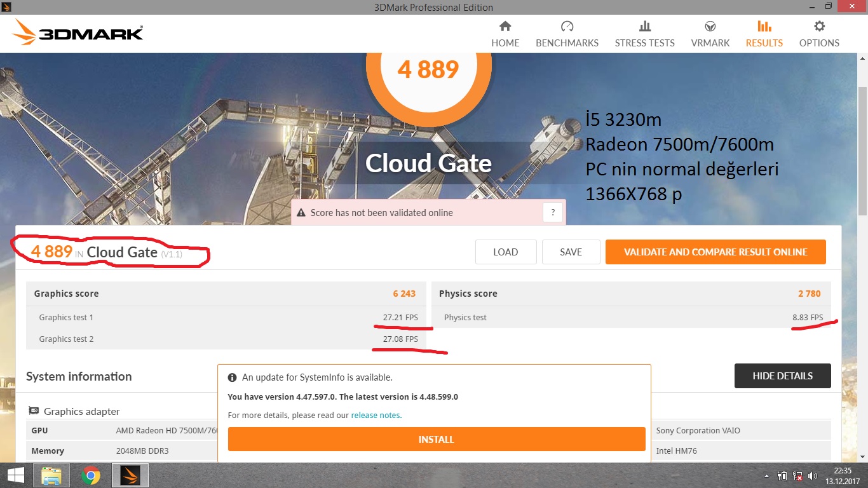Click the info icon in the update notice
Viewport: 868px width, 488px height.
point(232,377)
